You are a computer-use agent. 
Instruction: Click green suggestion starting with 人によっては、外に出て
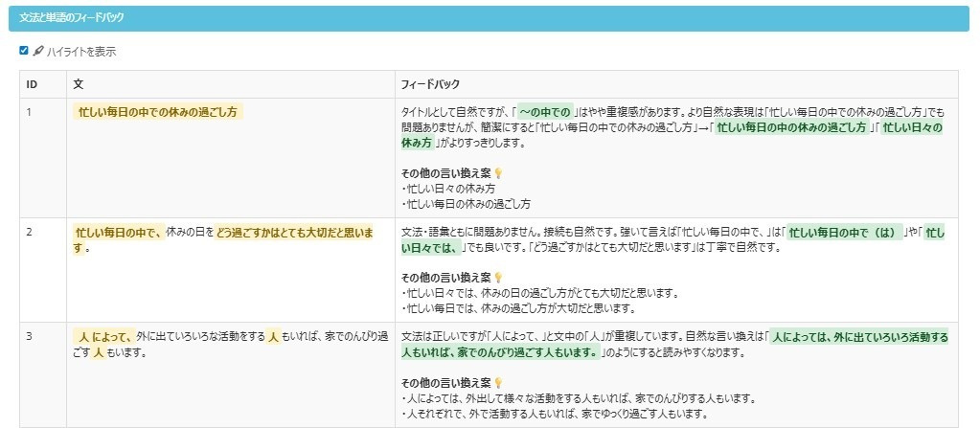click(x=858, y=337)
